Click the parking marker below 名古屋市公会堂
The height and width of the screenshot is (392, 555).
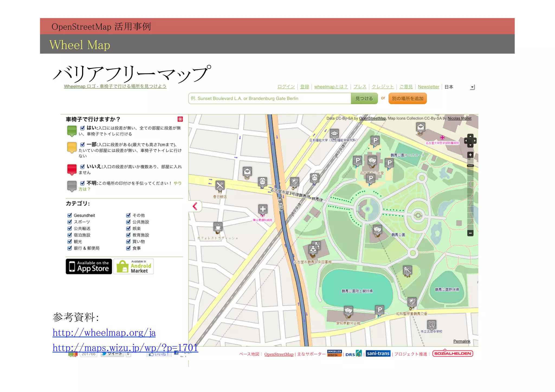(370, 179)
